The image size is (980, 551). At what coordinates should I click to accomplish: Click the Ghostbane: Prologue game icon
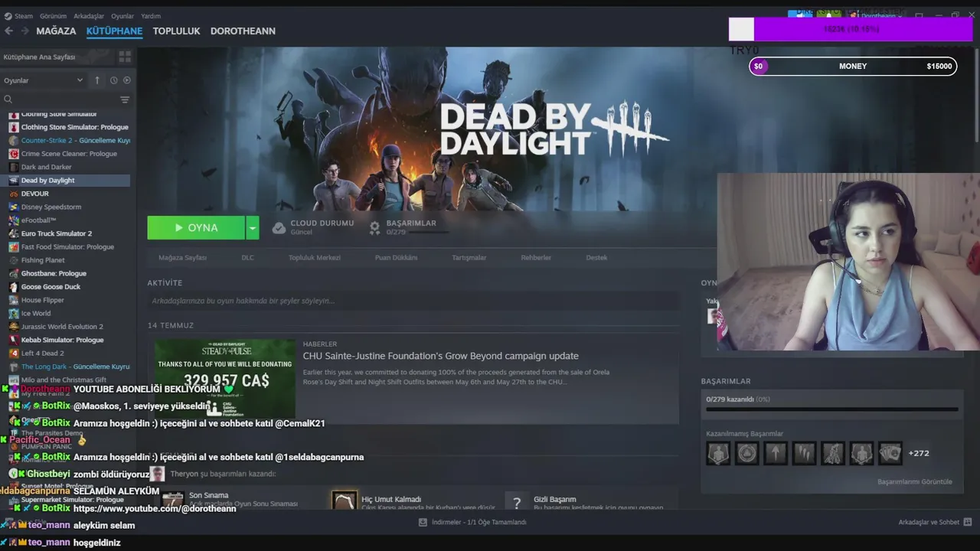pyautogui.click(x=14, y=273)
